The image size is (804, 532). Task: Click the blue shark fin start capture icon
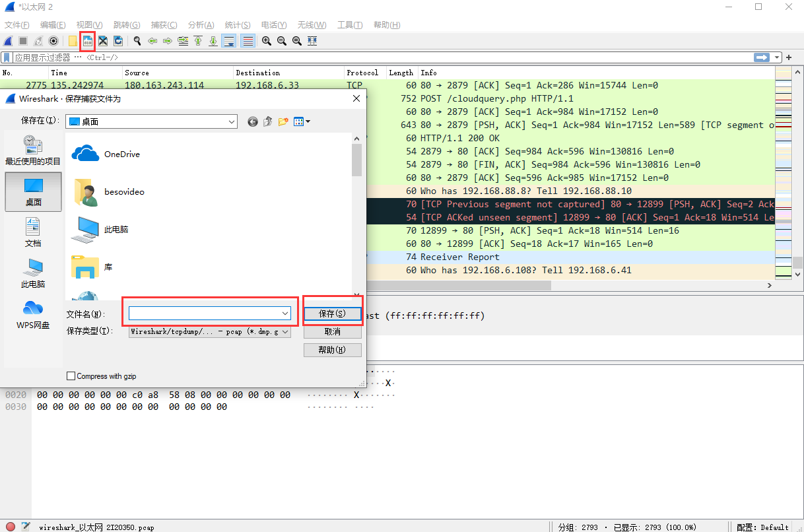[x=9, y=41]
